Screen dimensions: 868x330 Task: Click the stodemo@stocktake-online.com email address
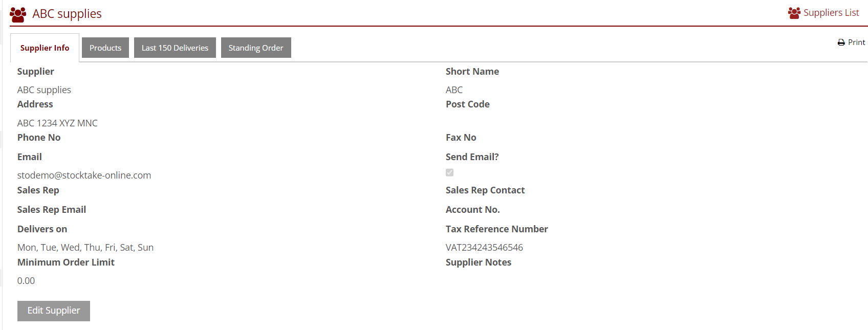click(x=84, y=175)
